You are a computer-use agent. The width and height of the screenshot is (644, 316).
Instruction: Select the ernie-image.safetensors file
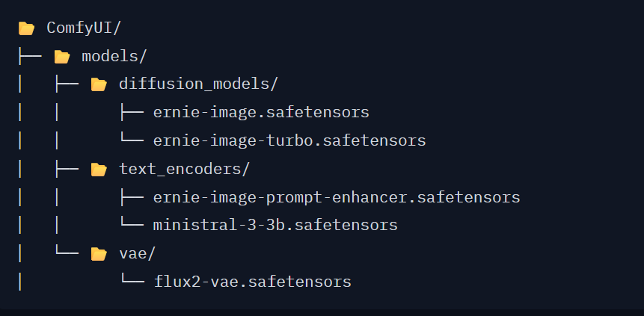(261, 113)
